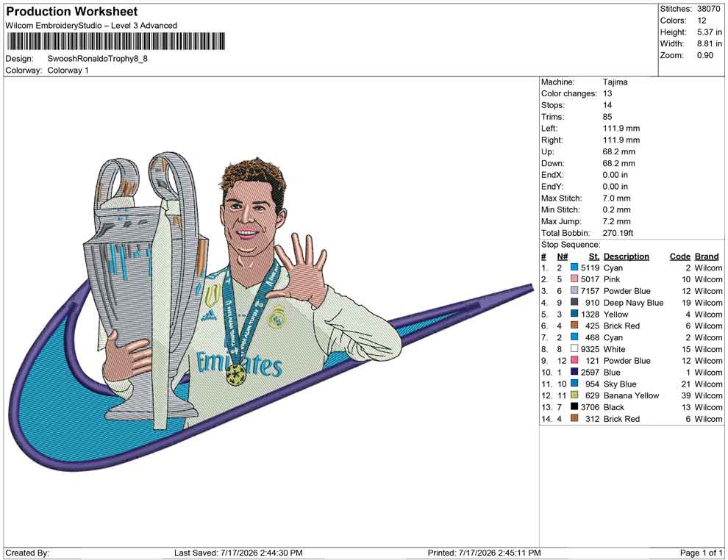This screenshot has width=728, height=560.
Task: Click the 'Left:' label
Action: click(x=549, y=128)
